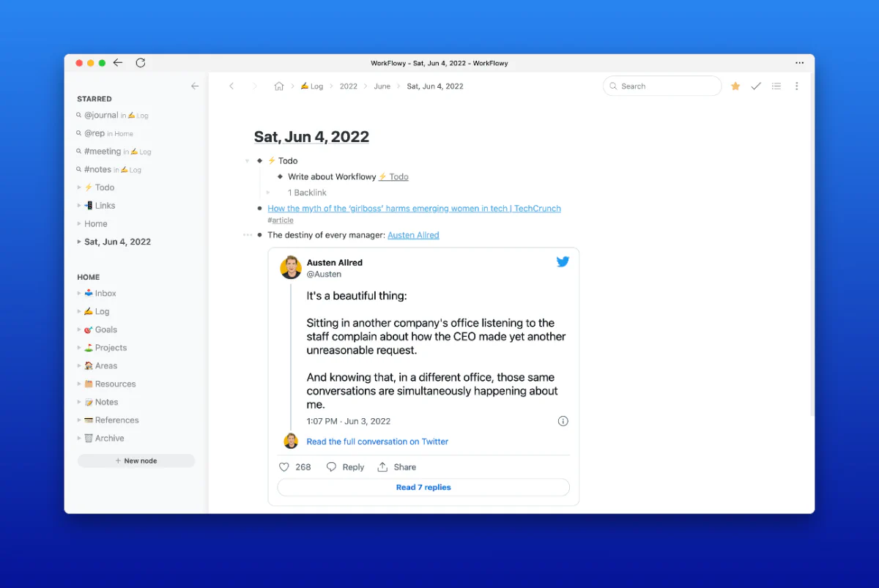
Task: Collapse the Todo bullet in document
Action: point(248,161)
